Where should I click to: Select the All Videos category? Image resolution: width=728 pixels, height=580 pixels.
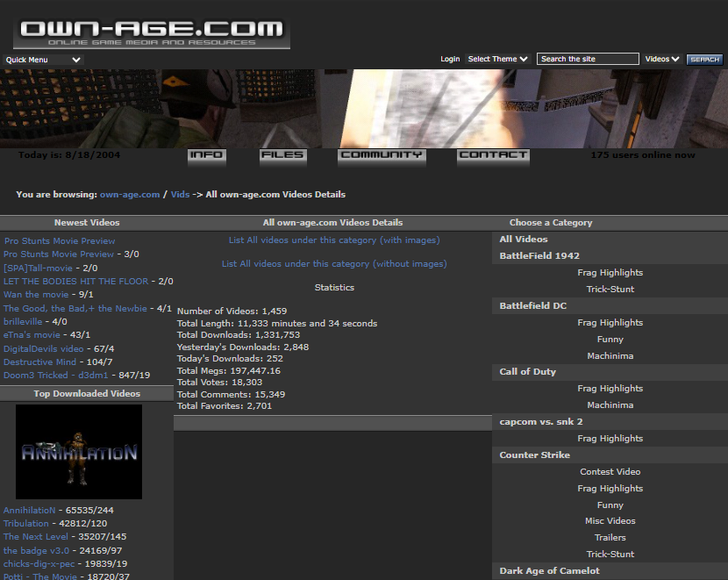pyautogui.click(x=524, y=240)
